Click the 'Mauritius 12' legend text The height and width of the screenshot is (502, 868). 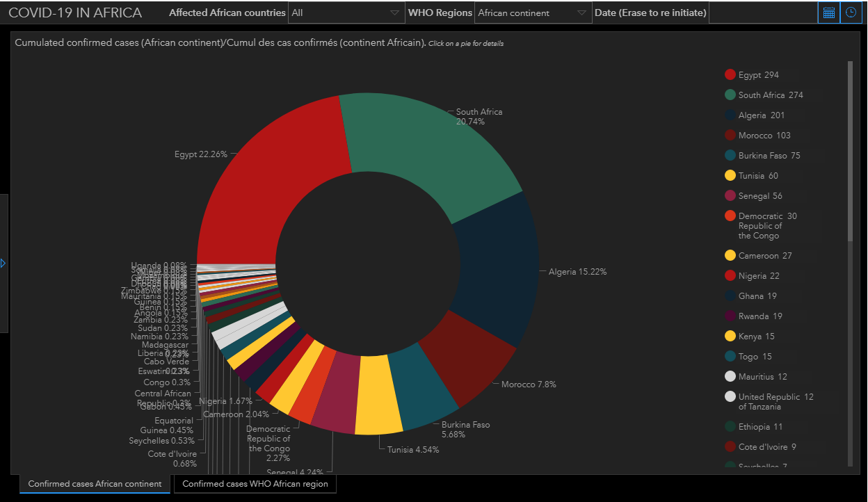763,377
